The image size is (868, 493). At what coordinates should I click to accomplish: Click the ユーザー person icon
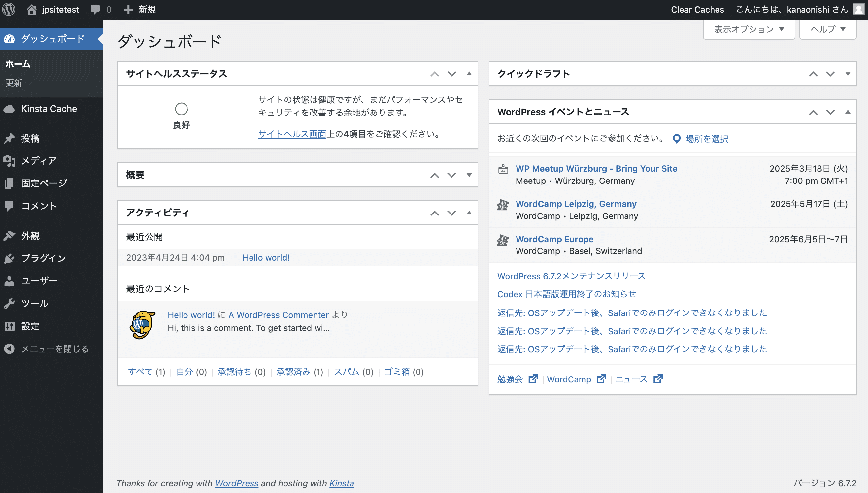coord(10,281)
